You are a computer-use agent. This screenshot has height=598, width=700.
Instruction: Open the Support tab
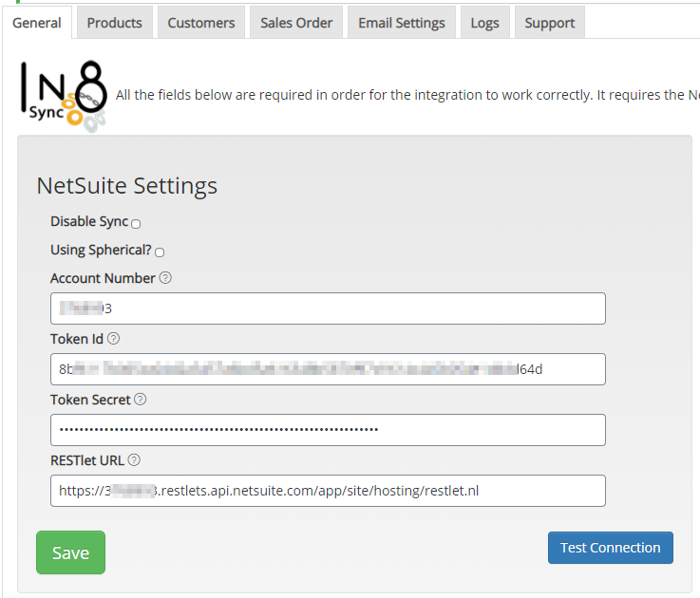pyautogui.click(x=549, y=23)
